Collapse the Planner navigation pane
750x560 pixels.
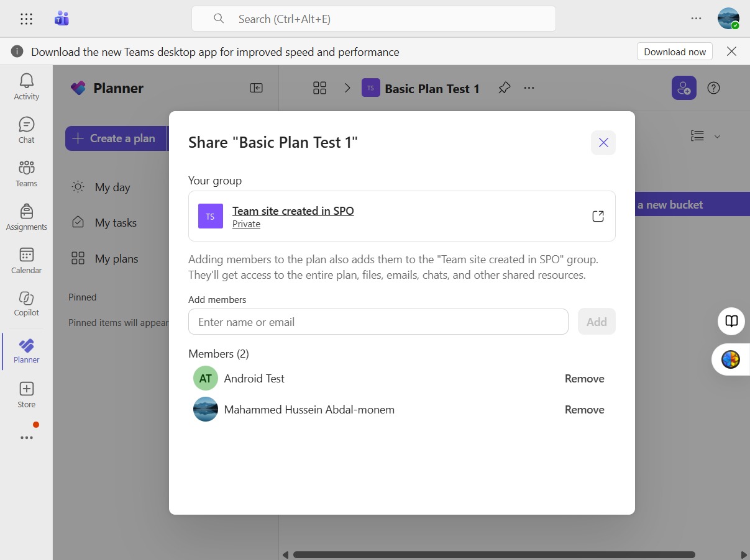[x=256, y=88]
